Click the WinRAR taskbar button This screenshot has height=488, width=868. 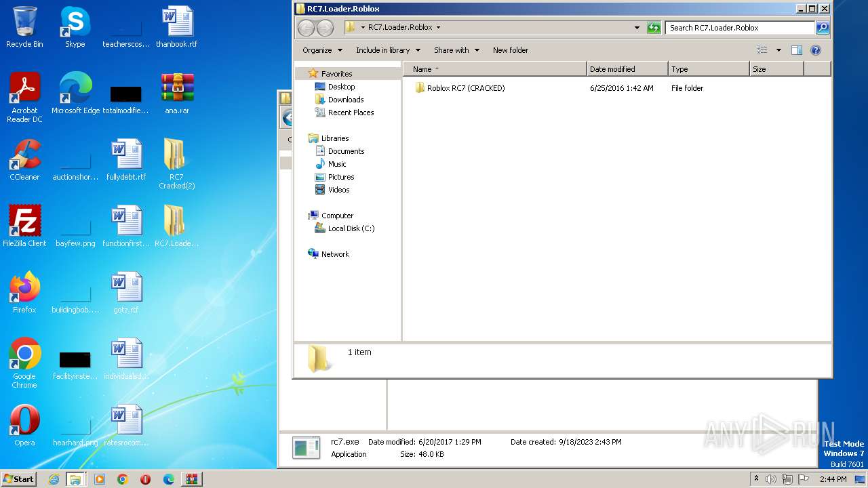click(x=192, y=479)
